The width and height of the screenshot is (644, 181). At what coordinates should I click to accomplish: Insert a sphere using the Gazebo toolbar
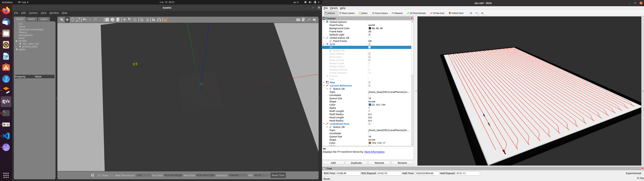pyautogui.click(x=113, y=19)
